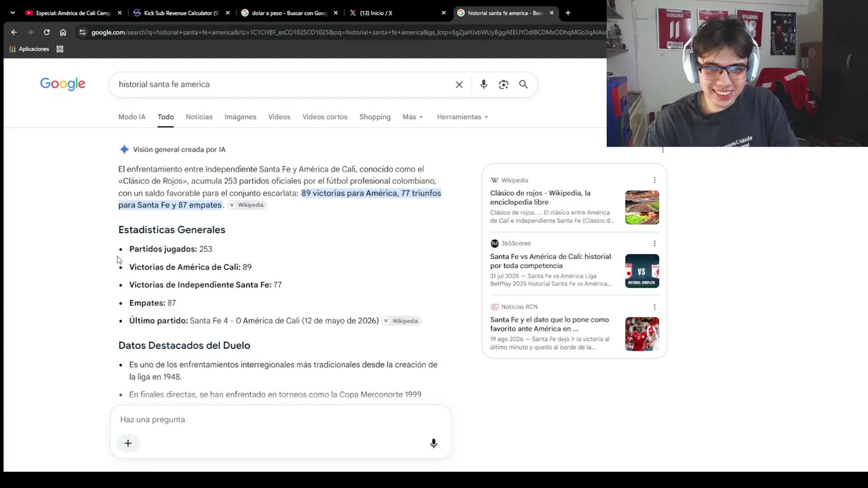Open more options for Noticias RCN card

click(x=654, y=307)
